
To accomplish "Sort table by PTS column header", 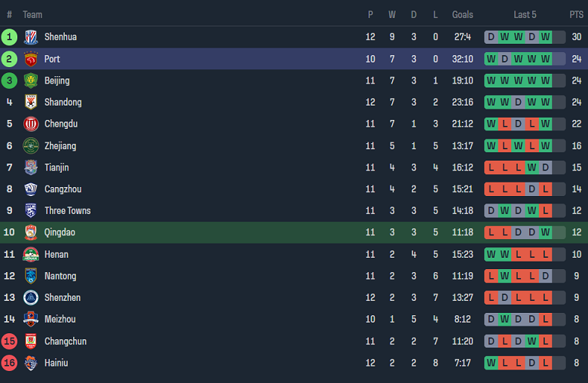I will click(x=576, y=14).
